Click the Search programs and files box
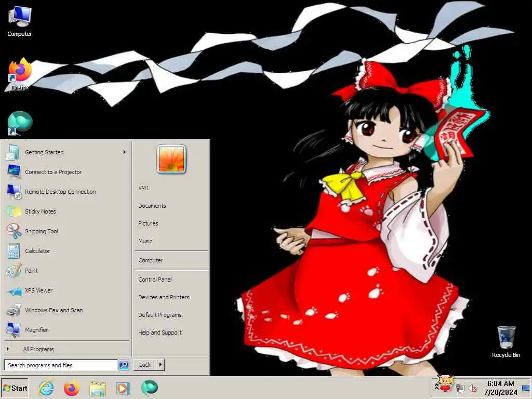The image size is (532, 399). pyautogui.click(x=61, y=365)
